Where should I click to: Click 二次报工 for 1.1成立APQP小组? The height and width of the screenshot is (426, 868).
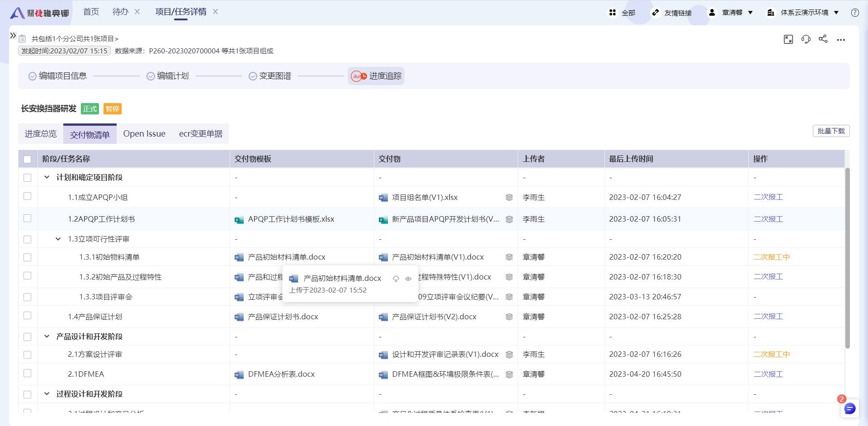coord(768,197)
